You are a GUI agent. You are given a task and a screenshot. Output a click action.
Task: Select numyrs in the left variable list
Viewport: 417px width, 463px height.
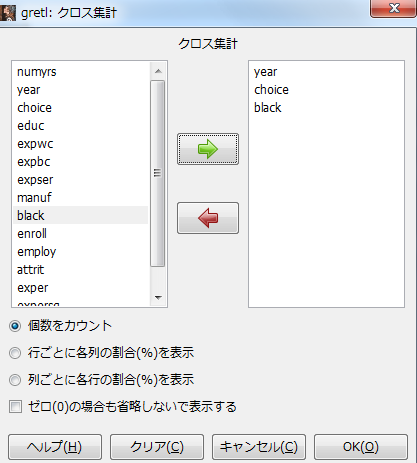tap(80, 72)
